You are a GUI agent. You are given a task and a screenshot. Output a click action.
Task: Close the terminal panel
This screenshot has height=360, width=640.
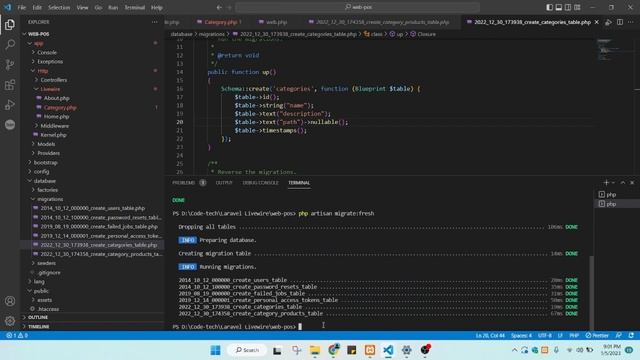(x=632, y=183)
